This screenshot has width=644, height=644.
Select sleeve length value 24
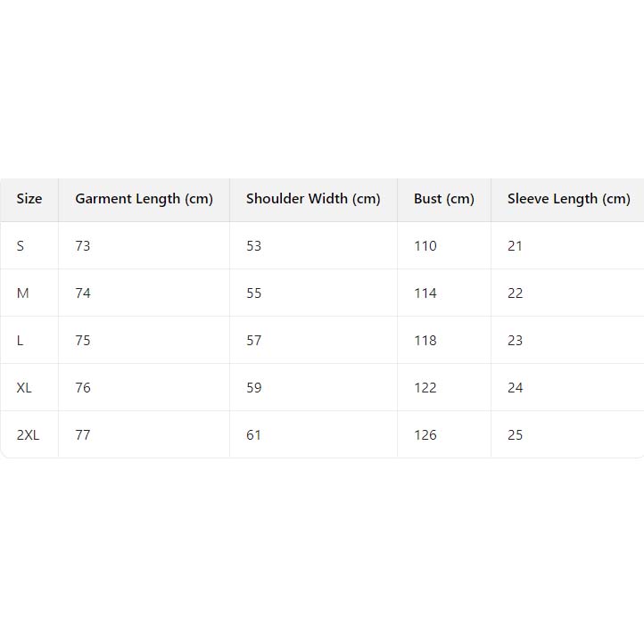click(x=516, y=388)
